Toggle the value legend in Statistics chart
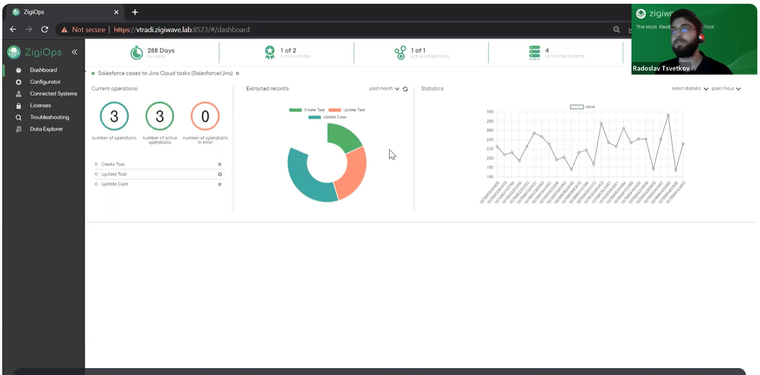The image size is (760, 375). 583,107
